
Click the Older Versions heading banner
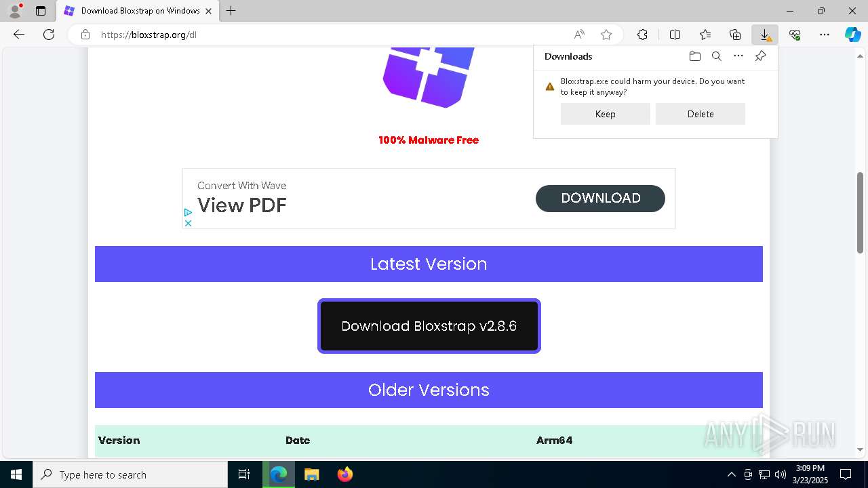[429, 390]
